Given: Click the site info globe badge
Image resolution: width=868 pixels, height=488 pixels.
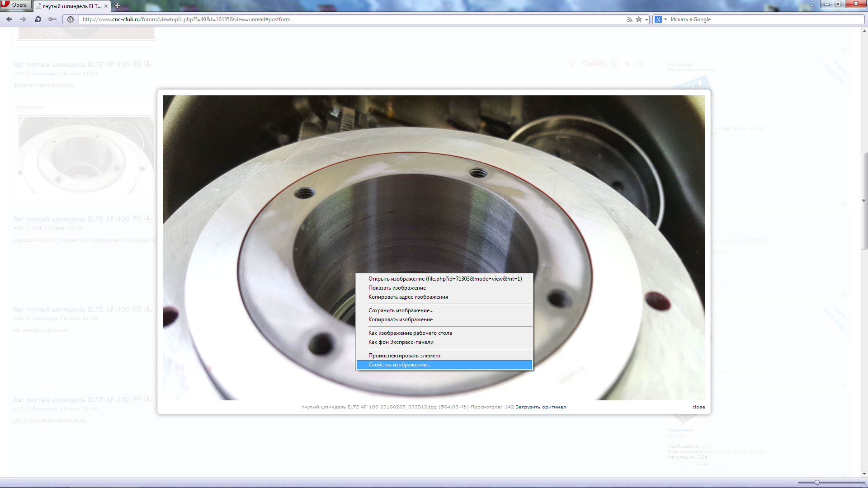Looking at the screenshot, I should tap(71, 19).
